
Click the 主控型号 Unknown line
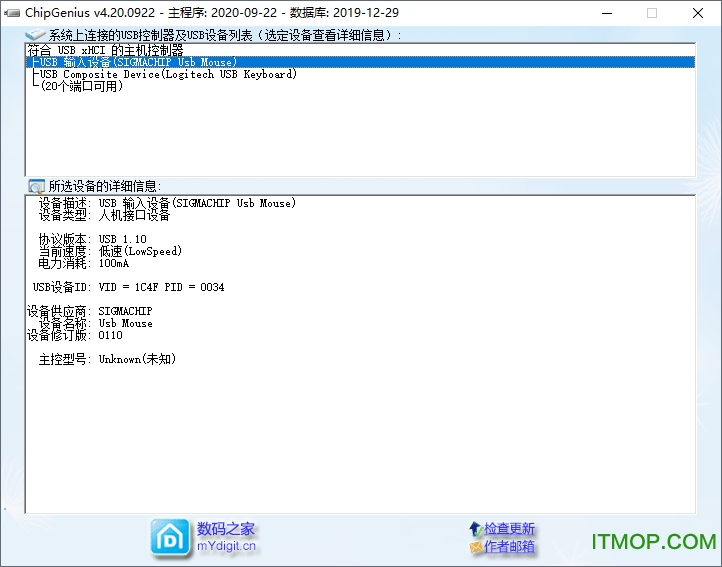click(x=107, y=359)
